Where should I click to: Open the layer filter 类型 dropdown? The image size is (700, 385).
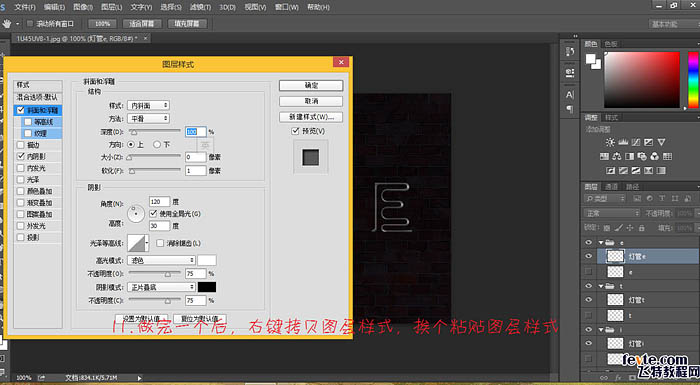point(605,199)
